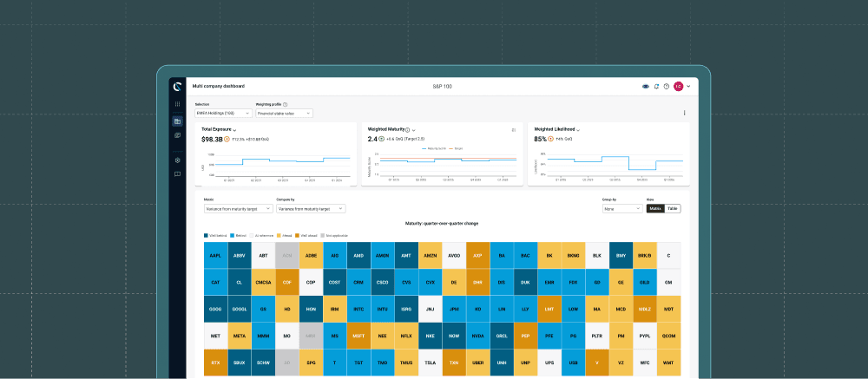The width and height of the screenshot is (868, 379).
Task: Expand the Total Exposure metric chevron
Action: (234, 130)
